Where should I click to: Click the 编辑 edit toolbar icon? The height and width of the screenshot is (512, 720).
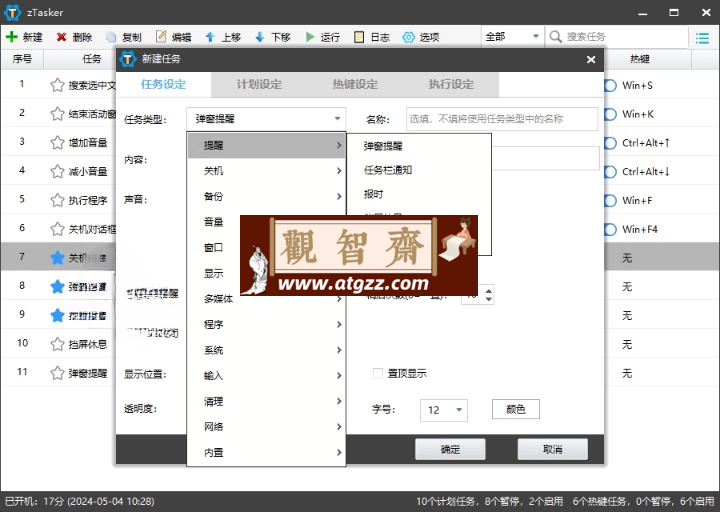[161, 37]
